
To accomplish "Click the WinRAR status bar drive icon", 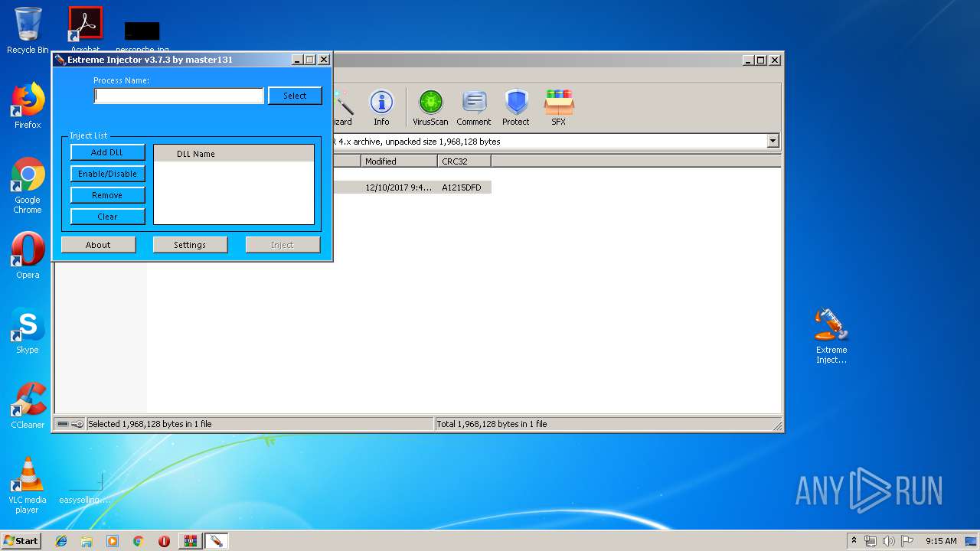I will tap(63, 424).
